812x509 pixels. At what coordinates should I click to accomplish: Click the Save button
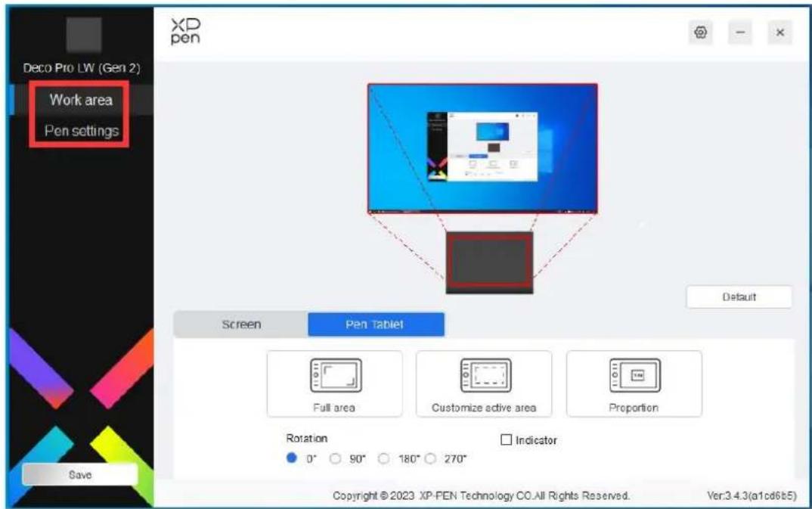(79, 474)
